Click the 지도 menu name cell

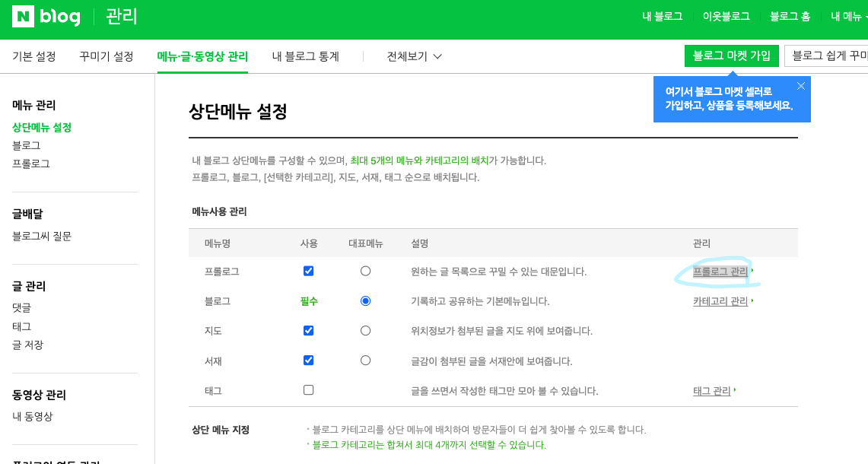tap(213, 331)
